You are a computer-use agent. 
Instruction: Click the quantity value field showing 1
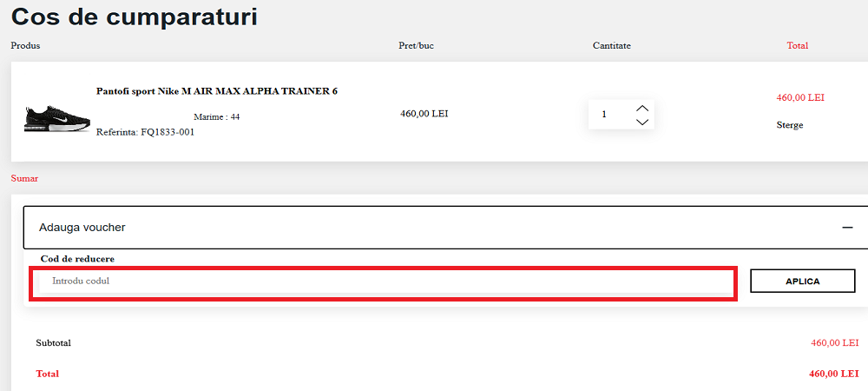coord(605,115)
